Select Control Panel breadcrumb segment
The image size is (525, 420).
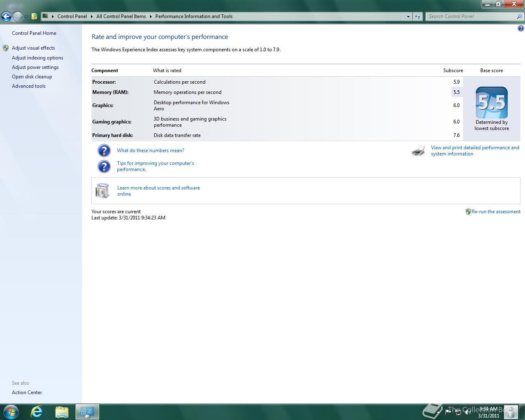[72, 16]
